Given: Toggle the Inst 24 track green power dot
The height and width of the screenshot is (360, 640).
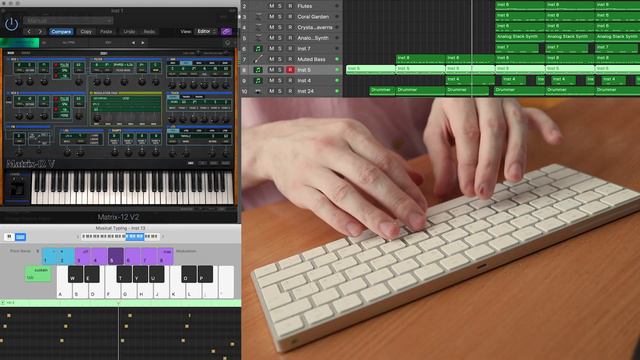Looking at the screenshot, I should tap(337, 91).
